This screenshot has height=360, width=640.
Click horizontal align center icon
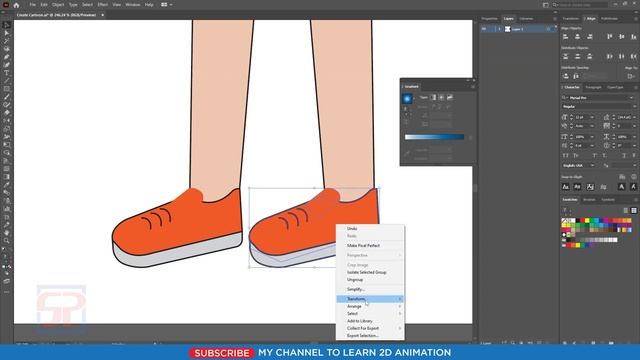pyautogui.click(x=578, y=37)
